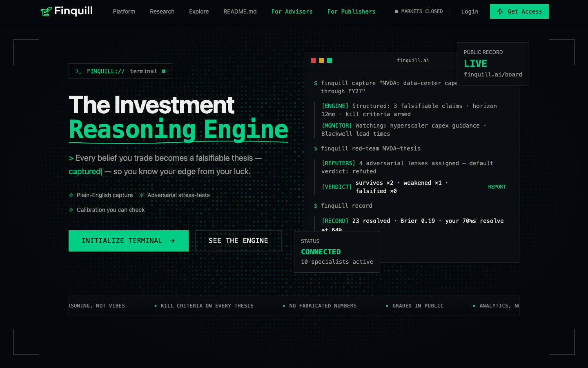This screenshot has width=588, height=368.
Task: Click the yellow window dot in terminal
Action: coord(321,61)
